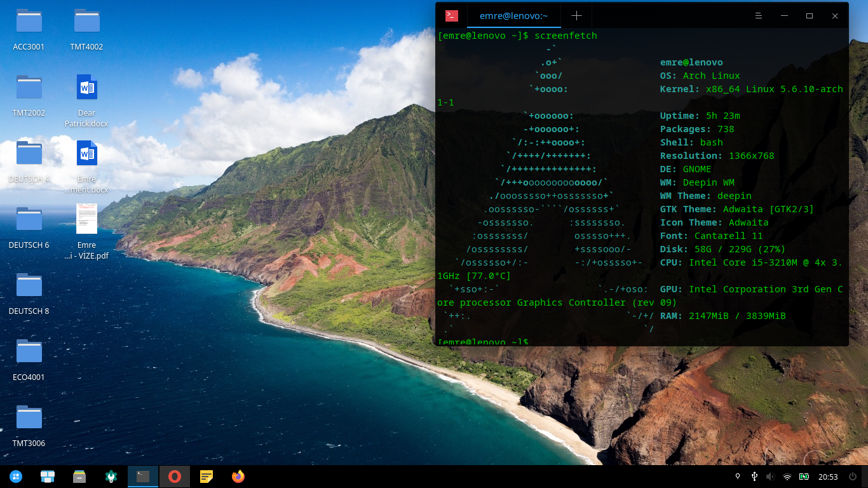The height and width of the screenshot is (488, 868).
Task: Click the 'Kernel: x86_64 Linux 5.6.10-arch' line
Action: (752, 89)
